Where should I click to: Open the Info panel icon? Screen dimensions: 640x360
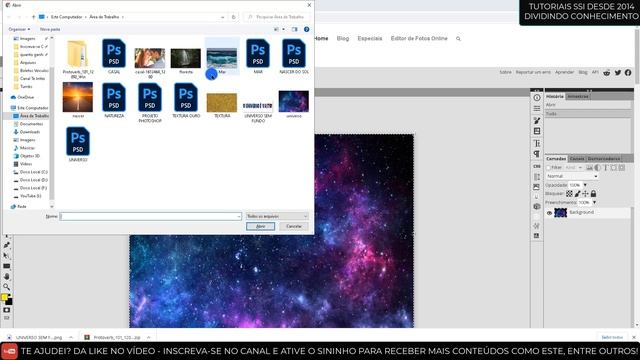tap(537, 98)
